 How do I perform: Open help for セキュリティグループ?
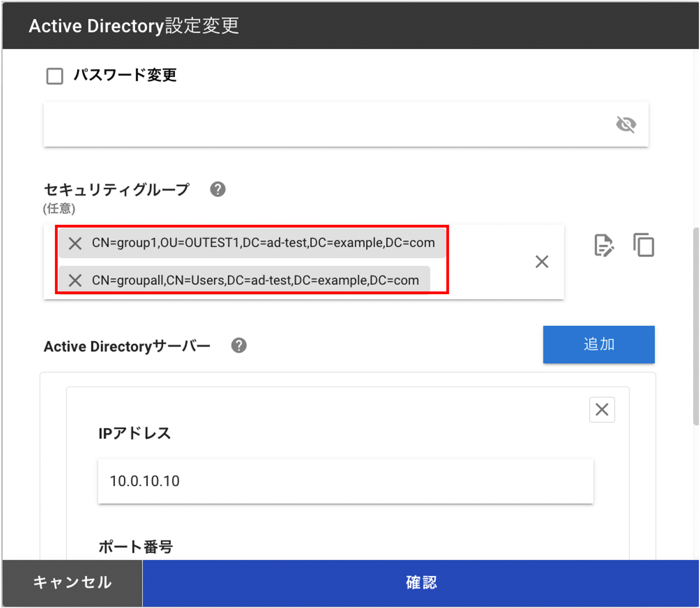(218, 189)
